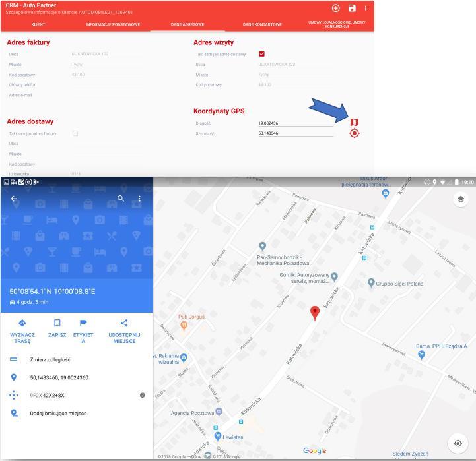Tap the Wyznacz trasę directions icon

[22, 323]
